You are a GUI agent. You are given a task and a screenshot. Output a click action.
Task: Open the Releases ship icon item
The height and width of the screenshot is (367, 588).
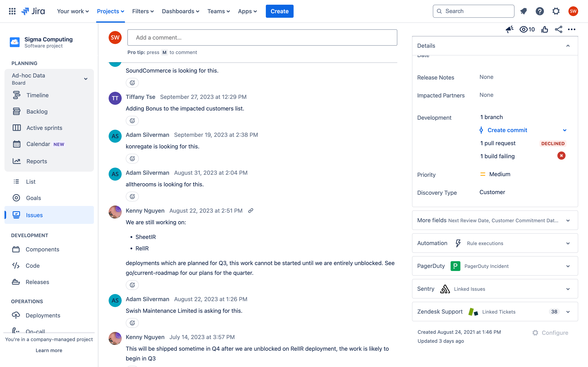click(x=37, y=282)
